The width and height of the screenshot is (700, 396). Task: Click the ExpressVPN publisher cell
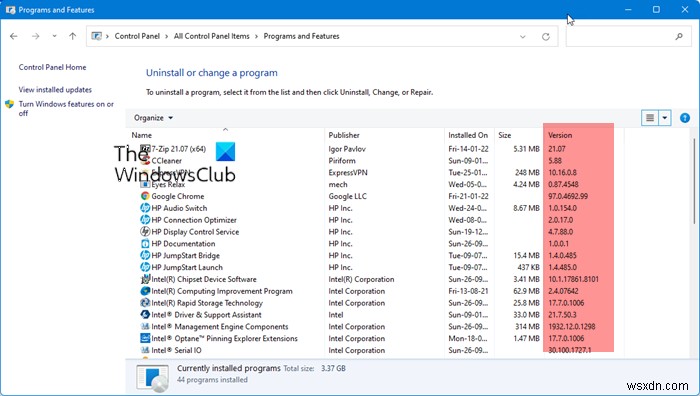pos(348,172)
